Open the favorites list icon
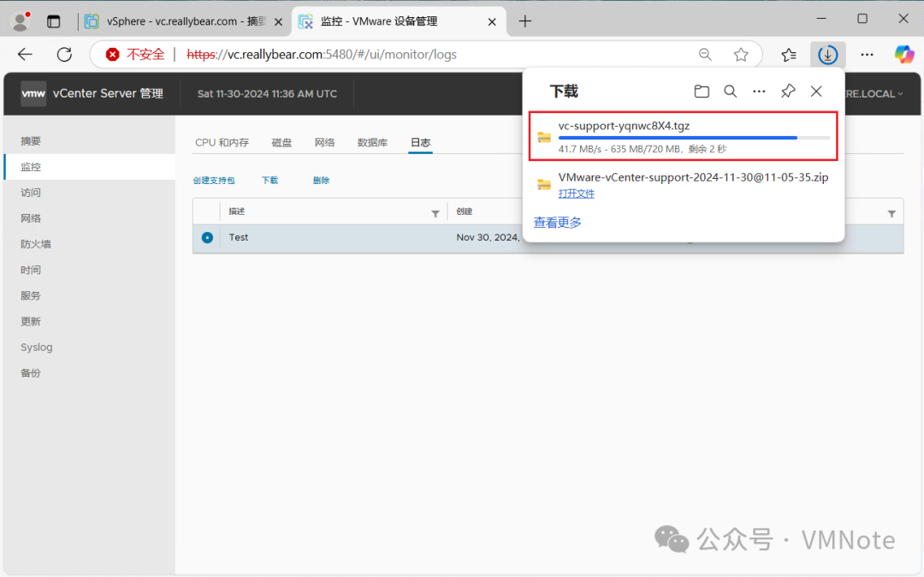Screen dimensions: 924x577 point(789,55)
